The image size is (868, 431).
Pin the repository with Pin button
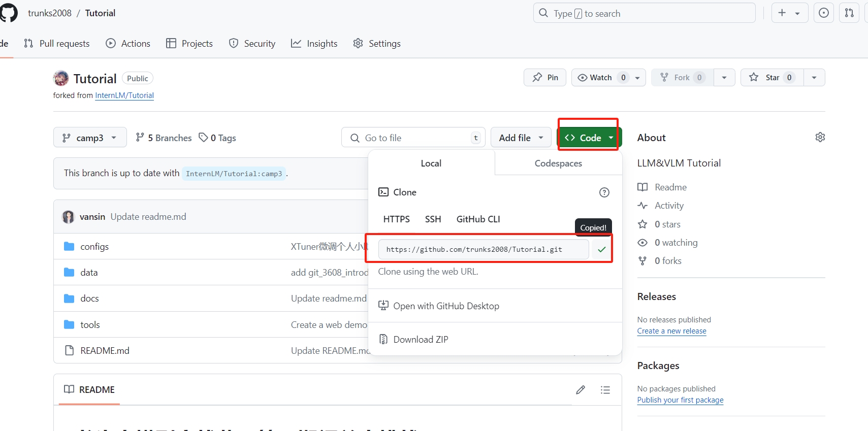point(545,78)
